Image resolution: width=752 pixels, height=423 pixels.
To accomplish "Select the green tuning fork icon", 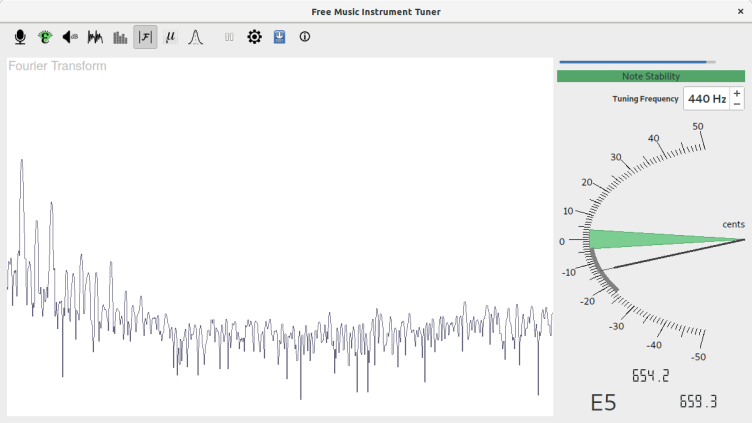I will coord(45,37).
